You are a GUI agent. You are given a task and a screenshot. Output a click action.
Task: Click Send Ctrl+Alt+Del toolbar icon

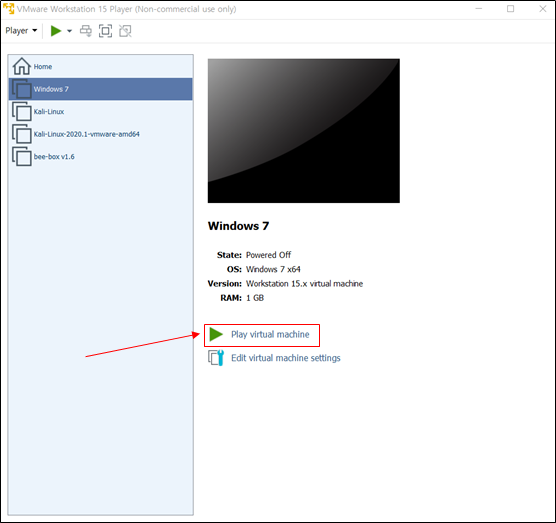86,31
